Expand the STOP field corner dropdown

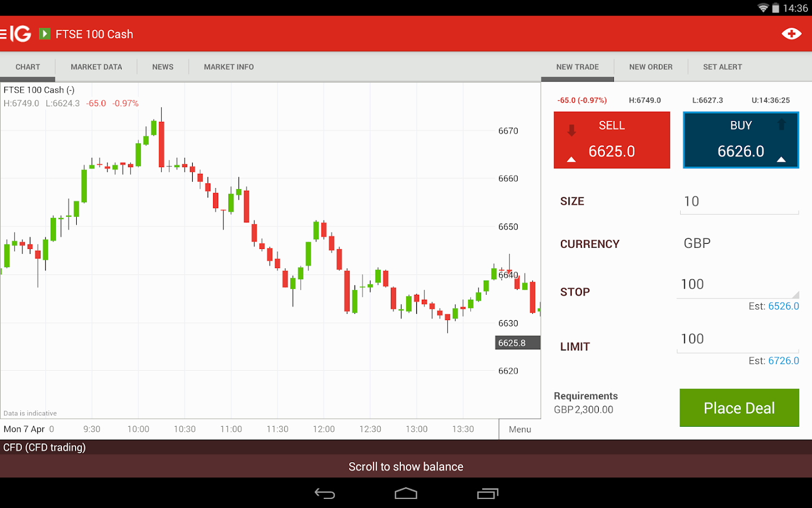(796, 294)
